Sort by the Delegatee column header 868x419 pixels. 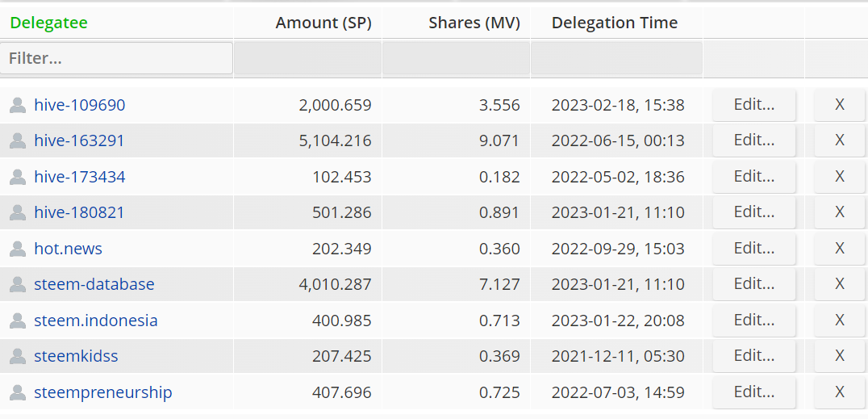tap(48, 23)
